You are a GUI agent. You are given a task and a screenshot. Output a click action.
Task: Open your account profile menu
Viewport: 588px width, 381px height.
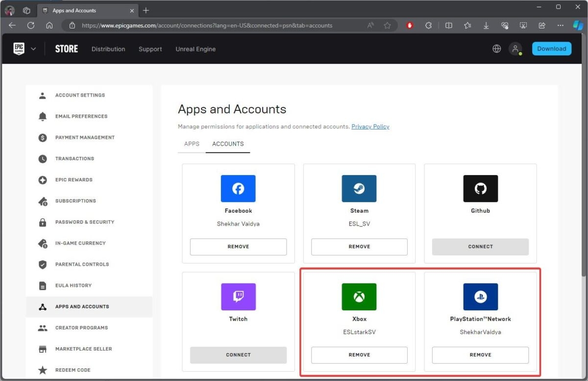pyautogui.click(x=515, y=49)
